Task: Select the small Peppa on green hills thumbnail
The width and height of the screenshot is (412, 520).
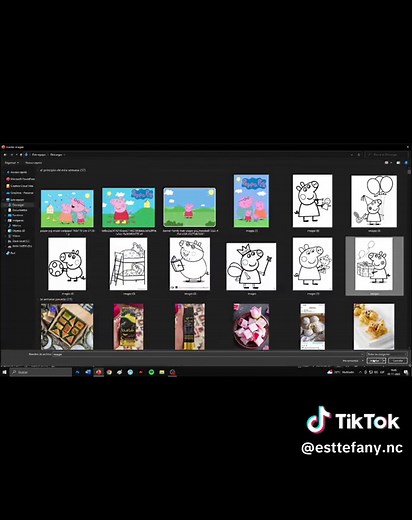Action: [189, 207]
